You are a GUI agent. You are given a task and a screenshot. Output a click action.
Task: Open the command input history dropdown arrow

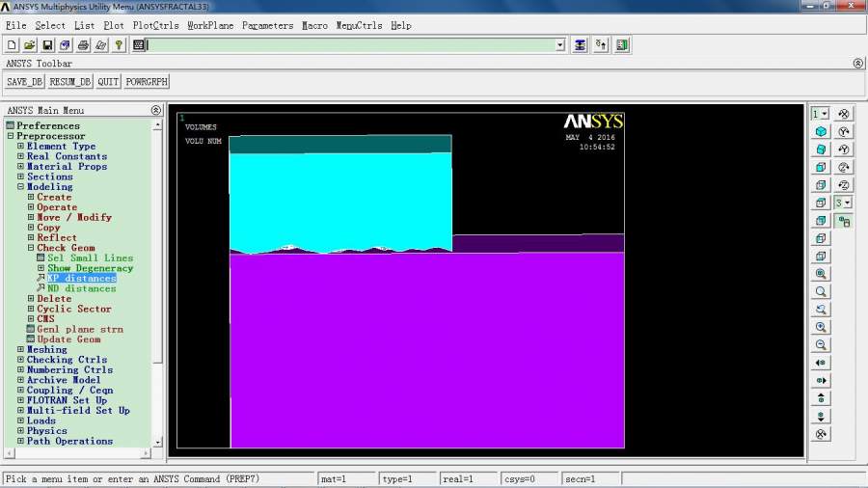pyautogui.click(x=560, y=45)
